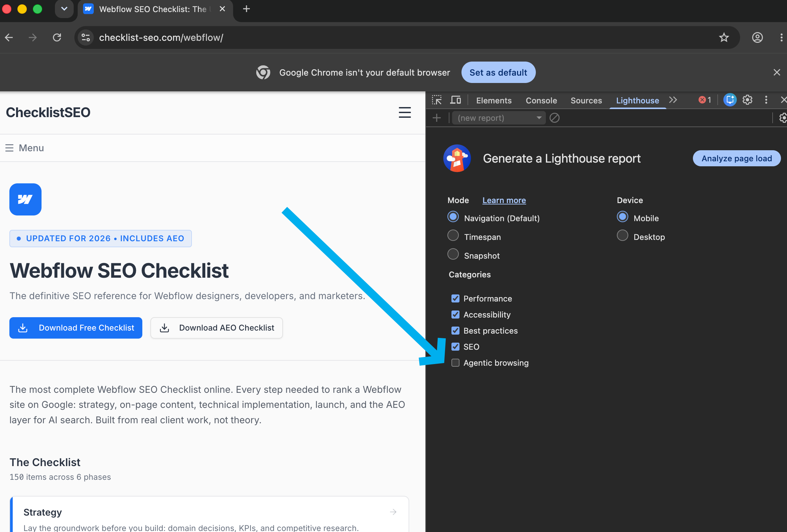Image resolution: width=787 pixels, height=532 pixels.
Task: Open the Learn more link
Action: coord(504,200)
